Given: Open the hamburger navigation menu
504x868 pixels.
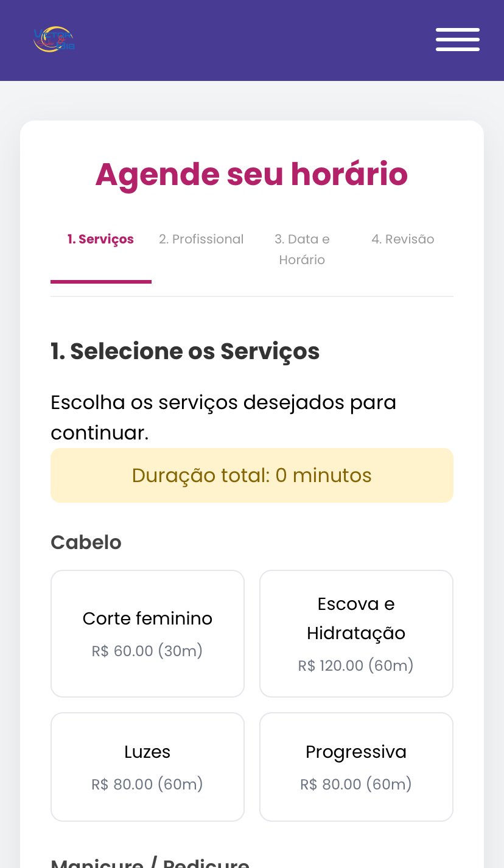Looking at the screenshot, I should coord(458,40).
